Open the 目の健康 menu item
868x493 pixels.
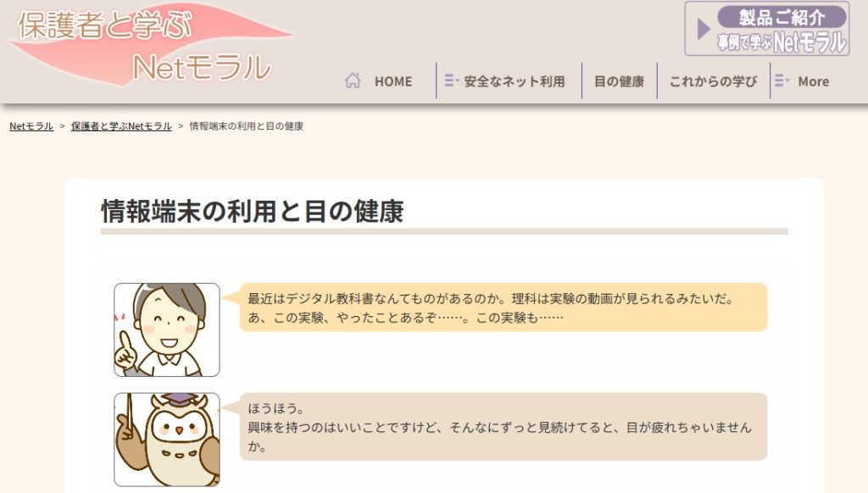click(619, 81)
